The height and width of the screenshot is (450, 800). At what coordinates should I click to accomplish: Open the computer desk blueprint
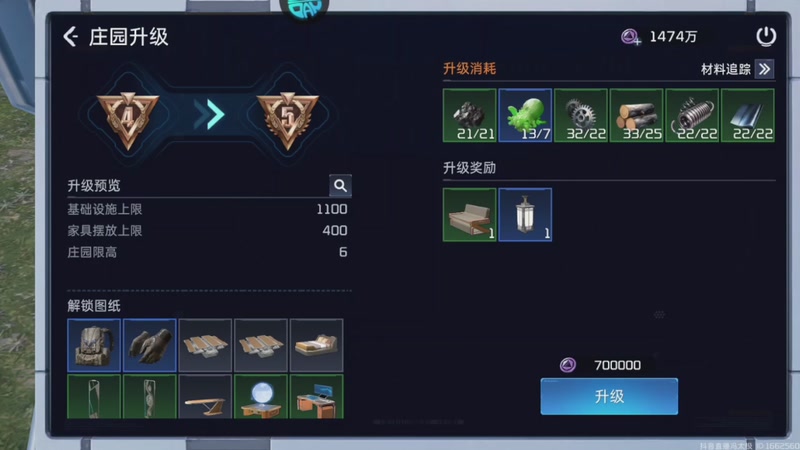tap(316, 397)
